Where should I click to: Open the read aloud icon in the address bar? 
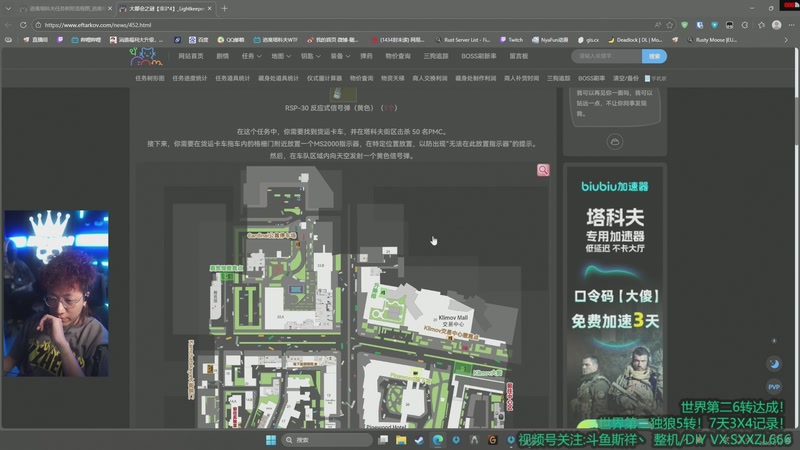658,25
